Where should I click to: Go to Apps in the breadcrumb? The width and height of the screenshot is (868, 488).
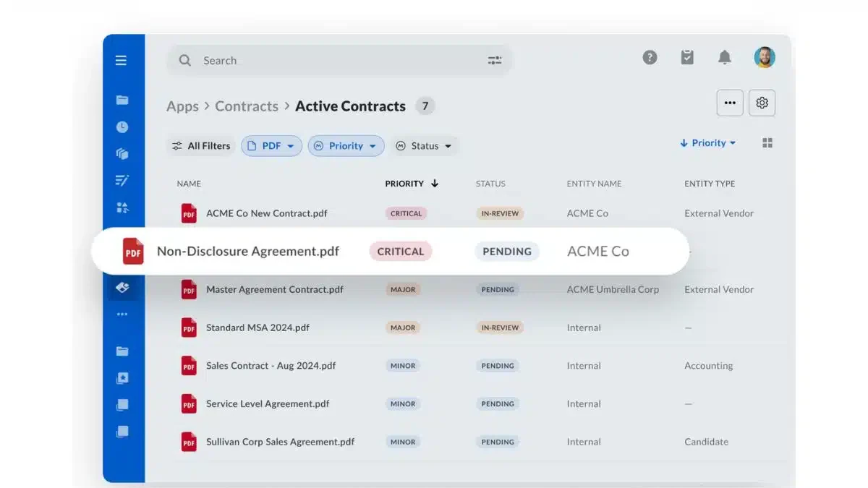(x=182, y=106)
